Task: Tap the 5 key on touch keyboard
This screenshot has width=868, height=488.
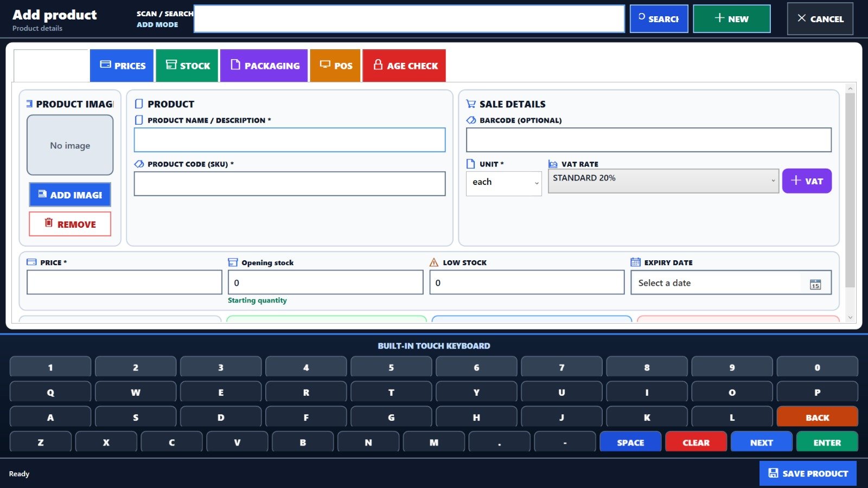Action: pyautogui.click(x=391, y=367)
